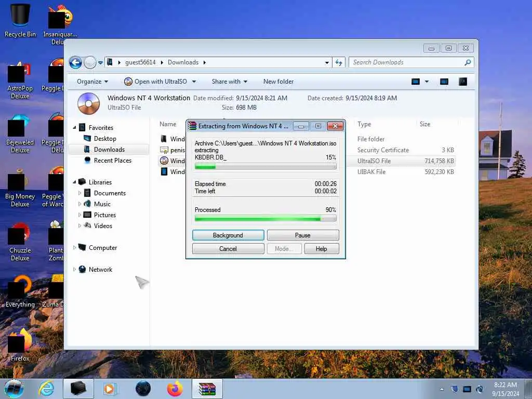Open the Everything desktop shortcut
The width and height of the screenshot is (532, 399).
coord(20,290)
